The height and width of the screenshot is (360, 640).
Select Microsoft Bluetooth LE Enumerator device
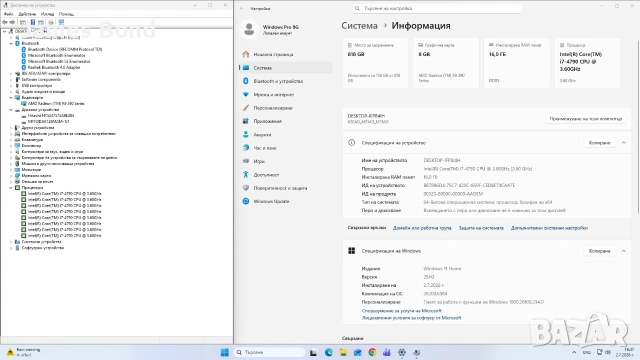coord(59,61)
